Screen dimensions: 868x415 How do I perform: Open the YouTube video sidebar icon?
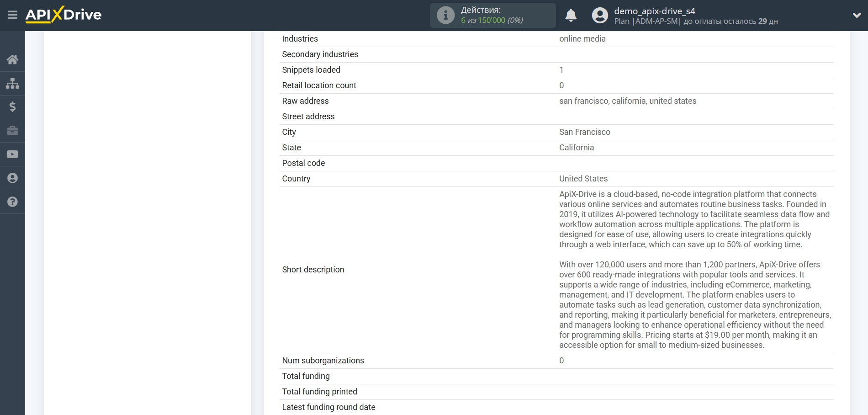(x=12, y=154)
